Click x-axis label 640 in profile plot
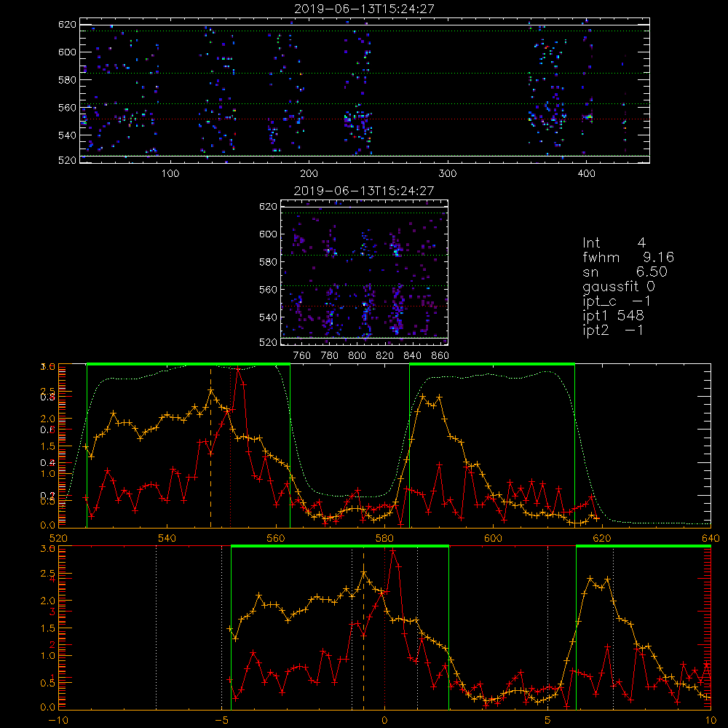This screenshot has height=728, width=728. click(x=711, y=538)
